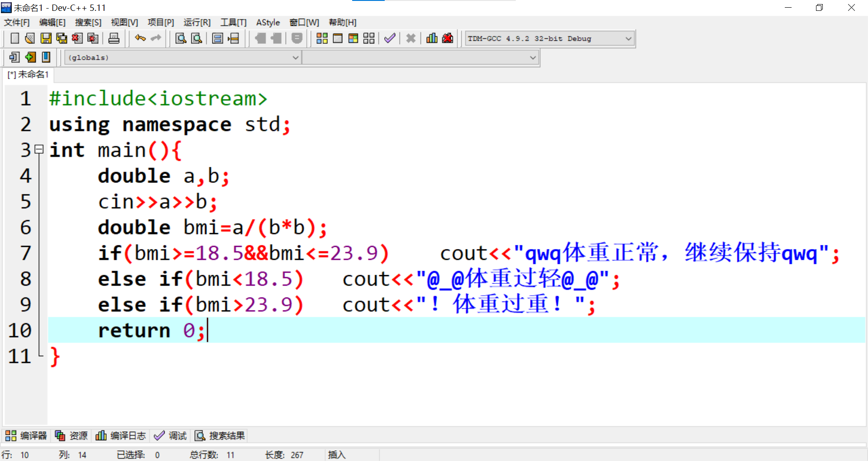
Task: Click the #include<iostream> line
Action: click(158, 99)
